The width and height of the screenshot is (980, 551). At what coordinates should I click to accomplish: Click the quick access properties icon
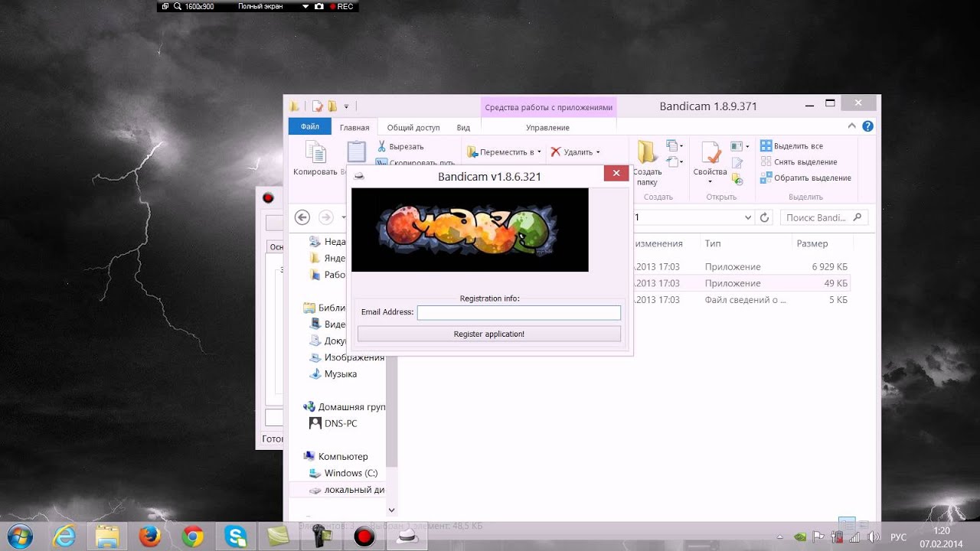(x=317, y=106)
